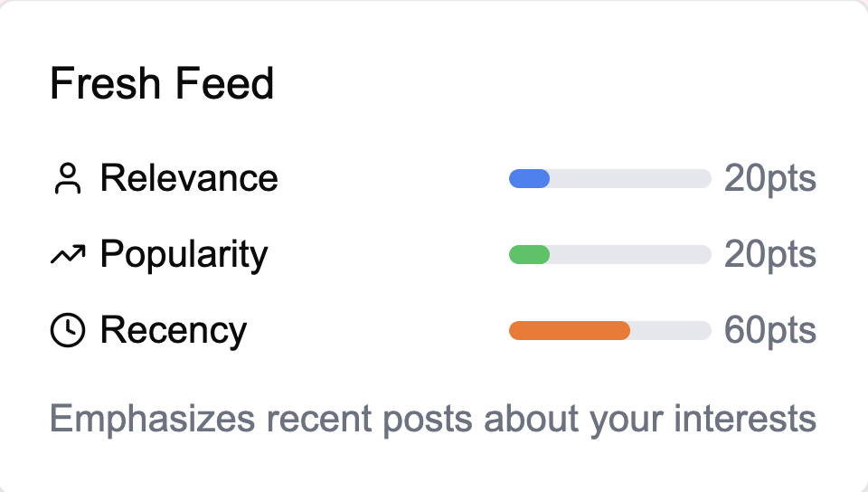The width and height of the screenshot is (868, 492).
Task: Click the trending arrow icon beside Popularity
Action: click(x=67, y=256)
